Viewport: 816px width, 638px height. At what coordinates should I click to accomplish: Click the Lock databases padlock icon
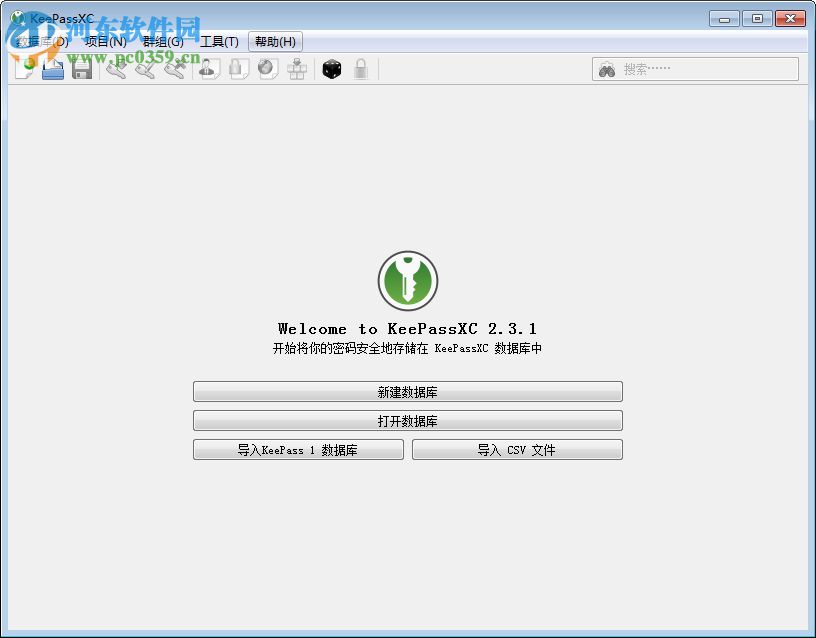coord(360,69)
